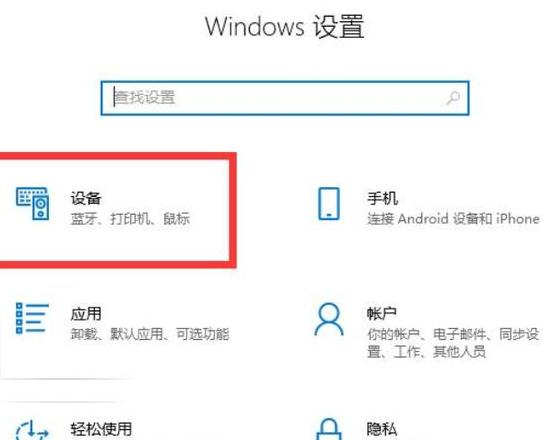Click the 卸载、默认应用、可选功能 description

click(150, 334)
